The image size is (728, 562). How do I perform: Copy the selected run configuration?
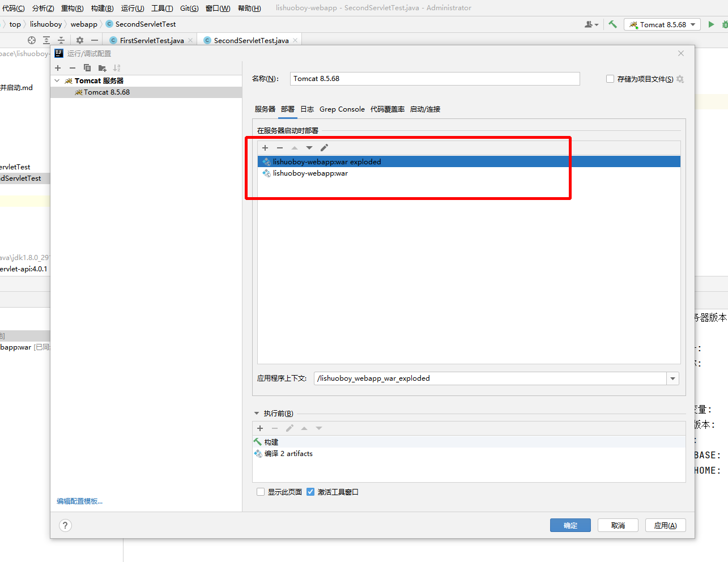[x=87, y=68]
